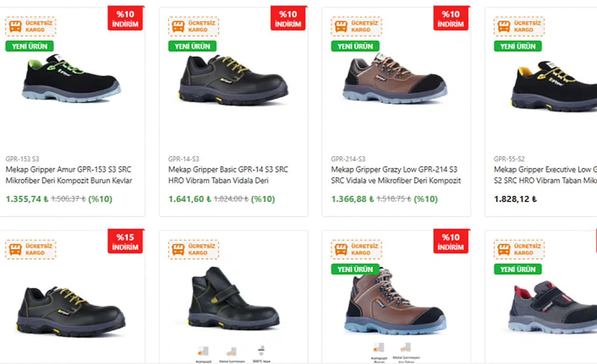The image size is (597, 364).
Task: Click black welding boot with strap image
Action: (233, 298)
